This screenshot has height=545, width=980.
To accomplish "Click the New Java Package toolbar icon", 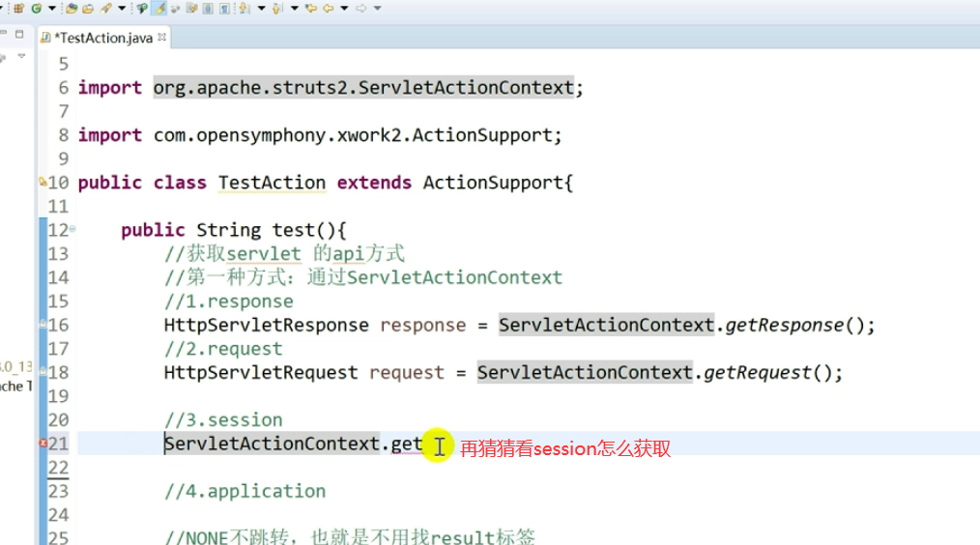I will pyautogui.click(x=18, y=9).
